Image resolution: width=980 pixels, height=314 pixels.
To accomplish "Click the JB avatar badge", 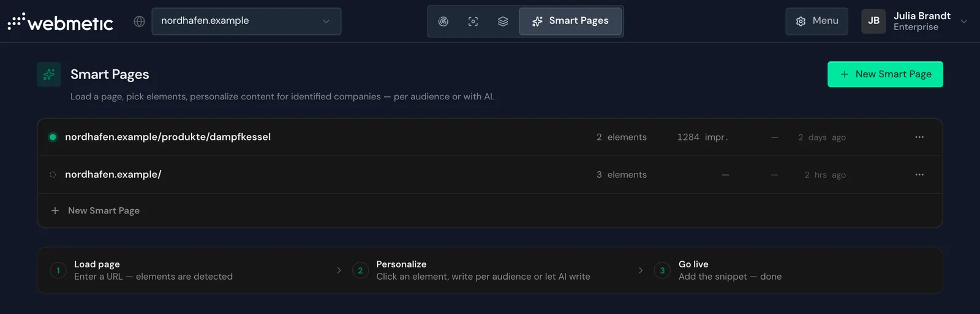I will tap(873, 21).
